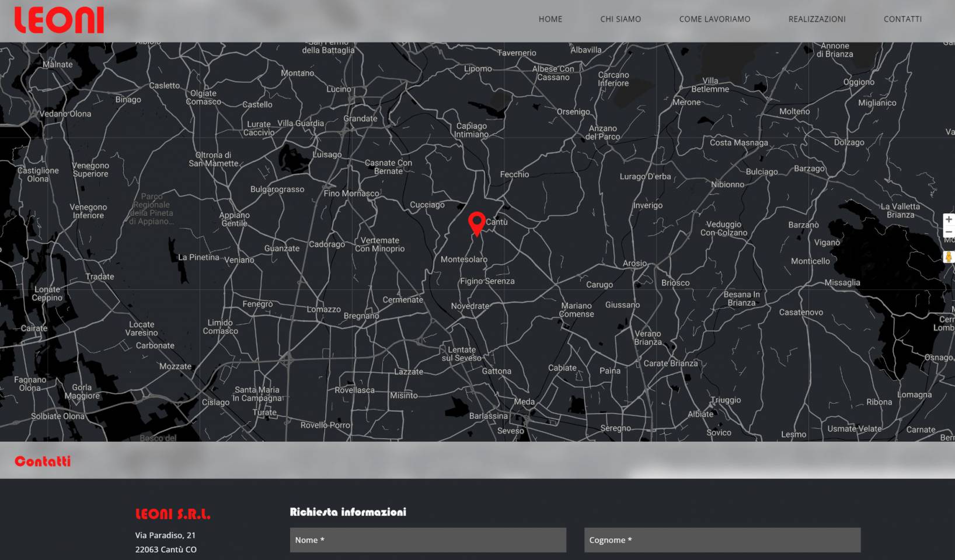Click the Vertemate Con Minoprio map label
The height and width of the screenshot is (560, 955).
click(380, 244)
